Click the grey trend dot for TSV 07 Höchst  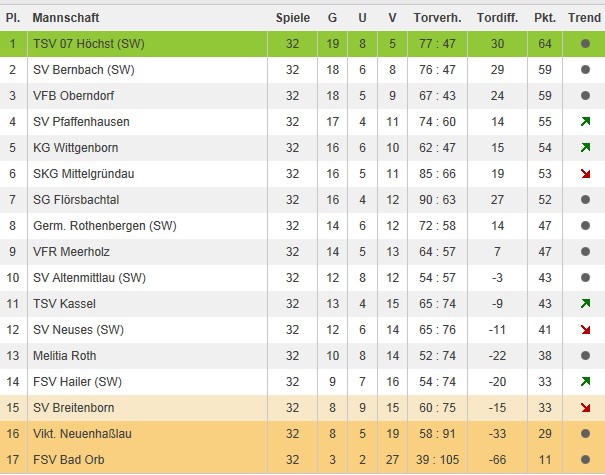click(584, 44)
